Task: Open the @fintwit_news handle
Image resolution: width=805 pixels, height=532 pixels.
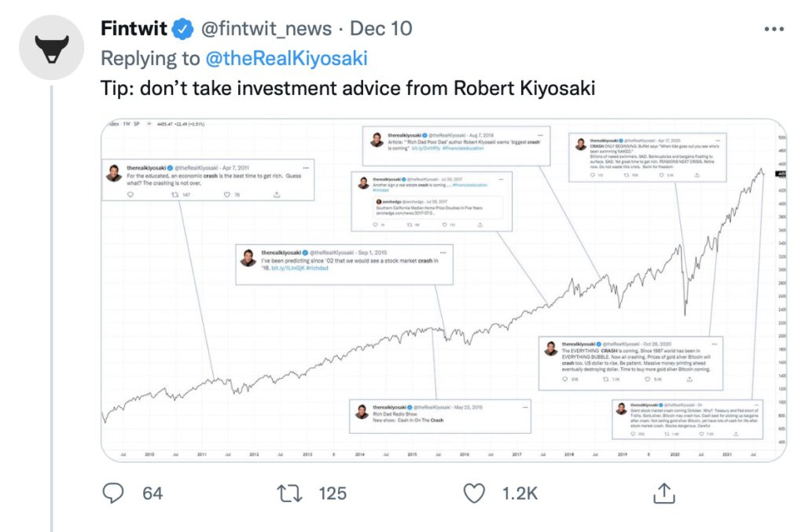Action: tap(266, 29)
